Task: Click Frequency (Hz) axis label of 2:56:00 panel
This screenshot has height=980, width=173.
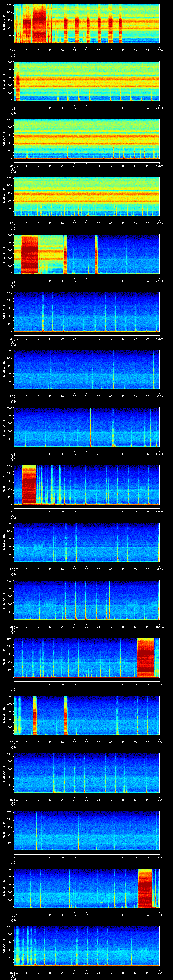Action: 4,427
